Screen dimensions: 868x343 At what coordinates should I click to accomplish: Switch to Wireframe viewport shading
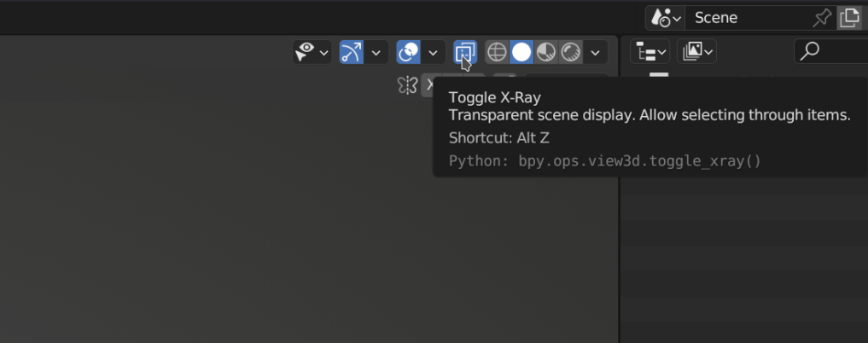(497, 53)
